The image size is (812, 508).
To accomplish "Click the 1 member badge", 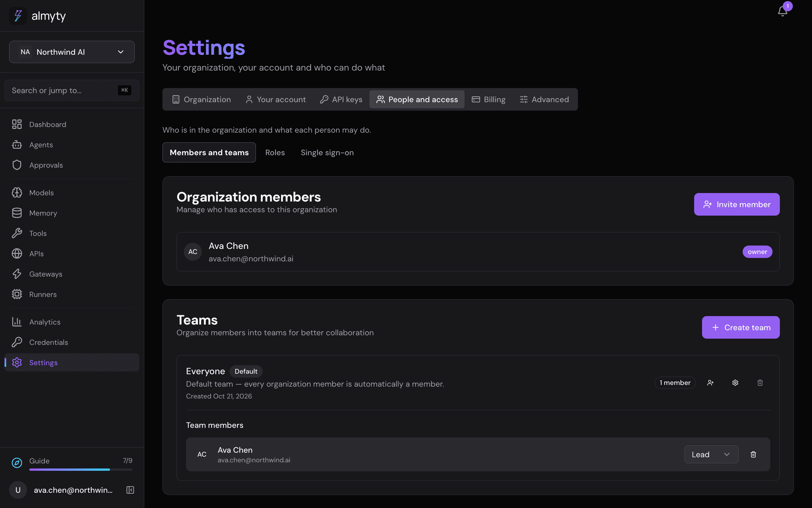I will [x=675, y=383].
